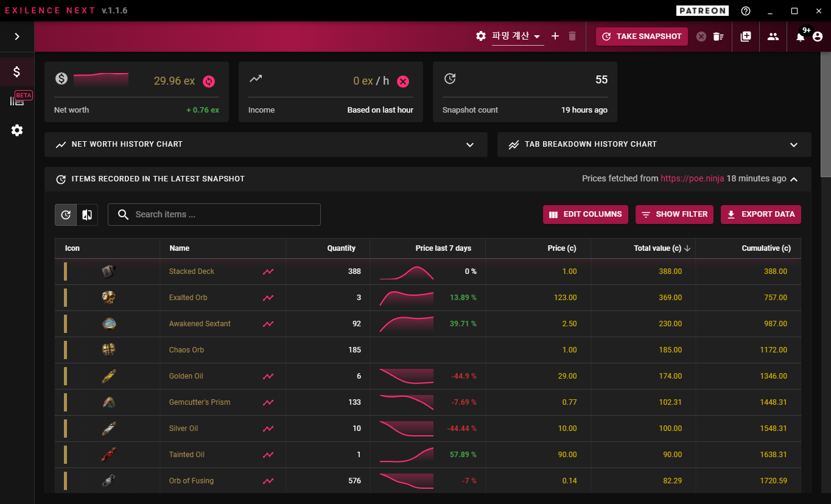831x504 pixels.
Task: Open the help question mark icon
Action: (x=746, y=11)
